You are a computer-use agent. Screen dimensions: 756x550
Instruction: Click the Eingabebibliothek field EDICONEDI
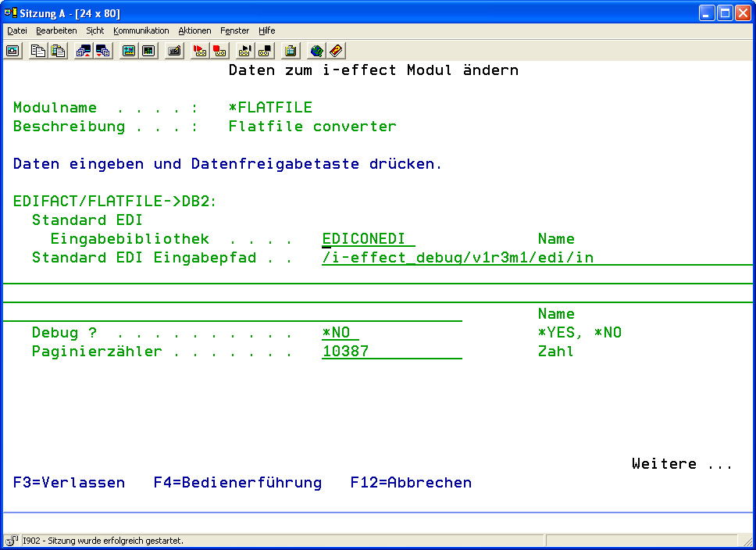[368, 239]
